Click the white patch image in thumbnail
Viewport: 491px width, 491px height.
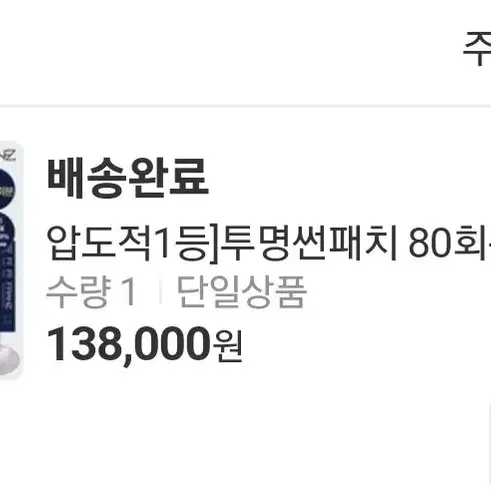pos(9,360)
